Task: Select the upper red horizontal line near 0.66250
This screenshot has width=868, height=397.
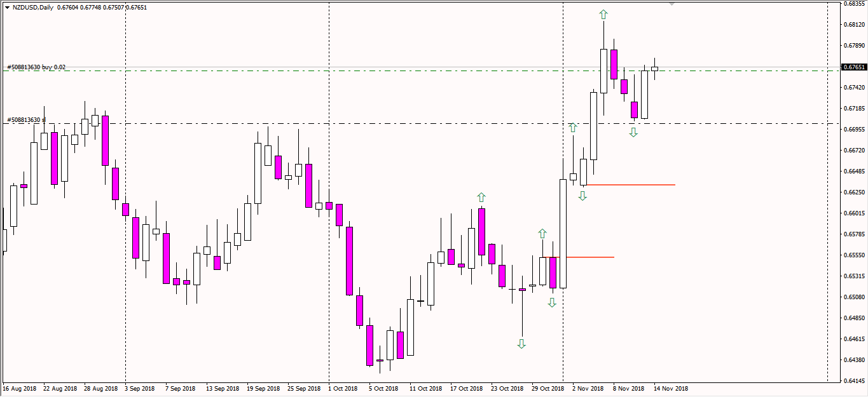Action: [x=630, y=184]
